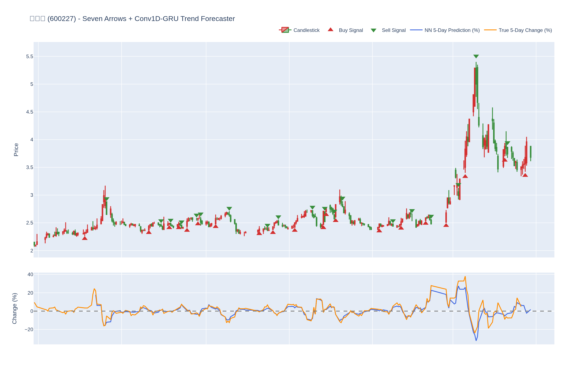The image size is (588, 378).
Task: Click the orange line swatch in legend
Action: point(490,30)
